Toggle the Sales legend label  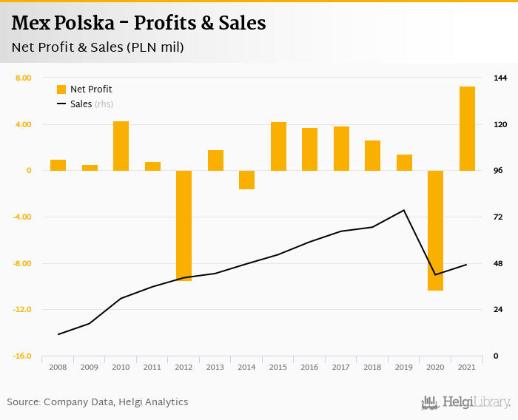[x=81, y=104]
